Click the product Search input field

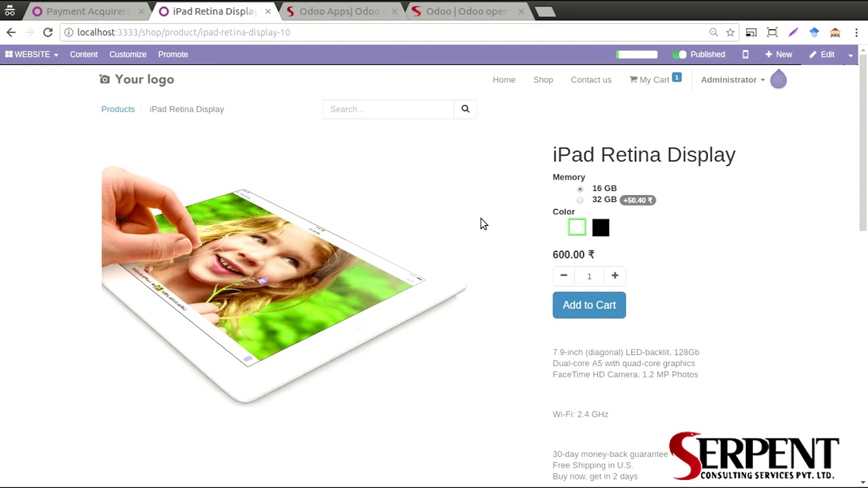(x=389, y=109)
